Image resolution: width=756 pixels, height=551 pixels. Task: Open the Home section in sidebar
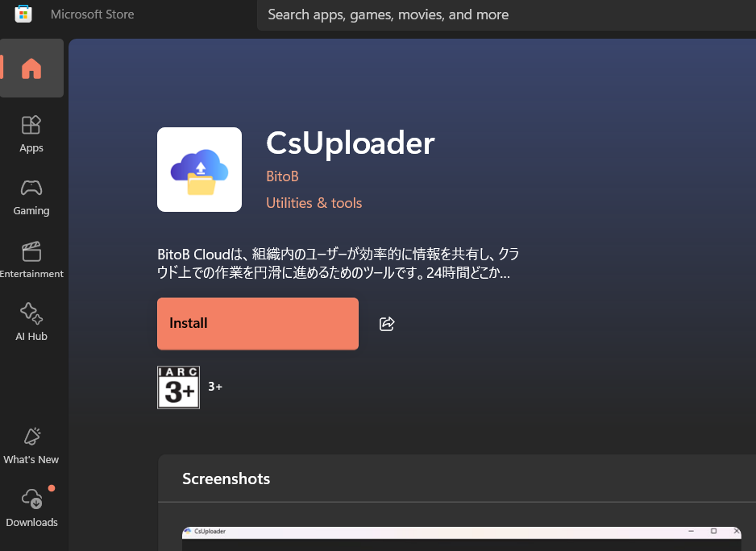pos(31,68)
